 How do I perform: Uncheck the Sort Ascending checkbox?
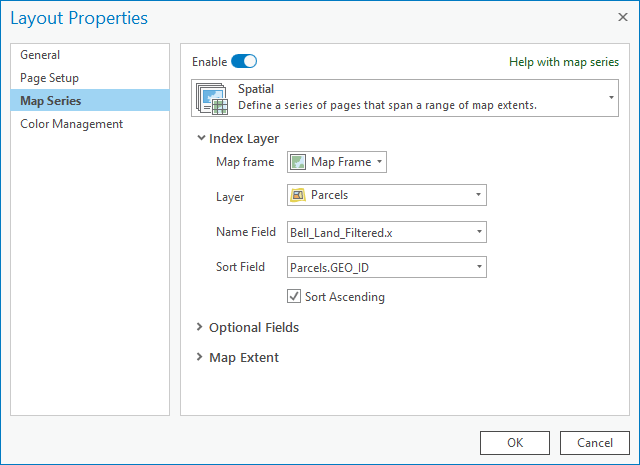click(x=294, y=296)
